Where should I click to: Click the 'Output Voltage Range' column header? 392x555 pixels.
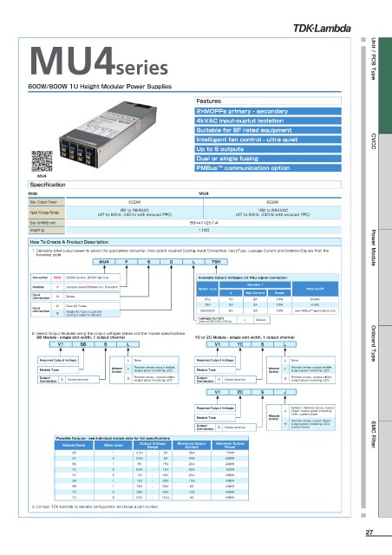click(x=153, y=445)
